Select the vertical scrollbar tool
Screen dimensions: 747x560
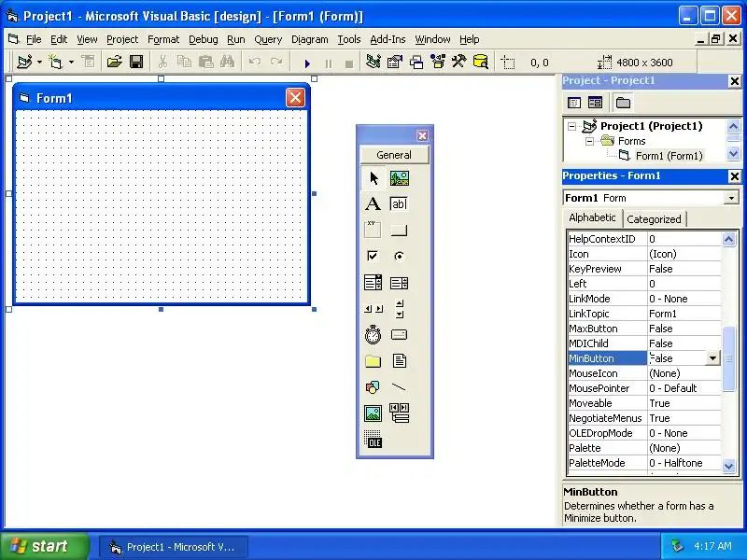click(400, 309)
